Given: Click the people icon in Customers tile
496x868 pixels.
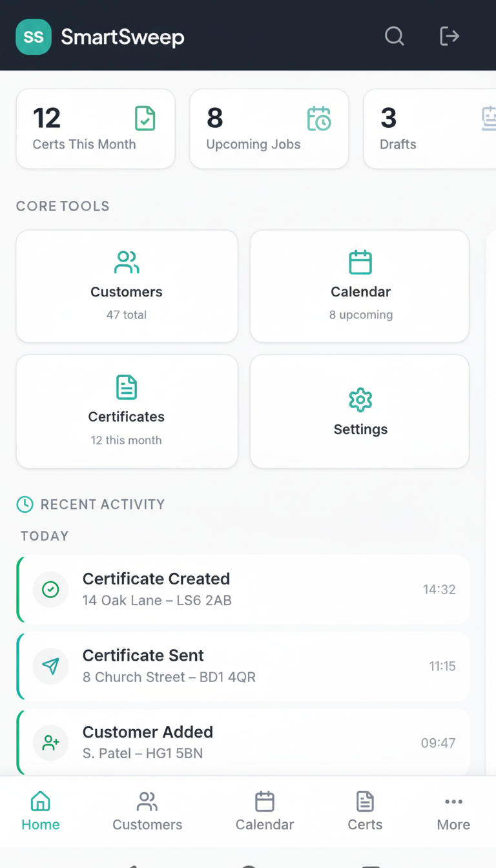Looking at the screenshot, I should pyautogui.click(x=127, y=262).
